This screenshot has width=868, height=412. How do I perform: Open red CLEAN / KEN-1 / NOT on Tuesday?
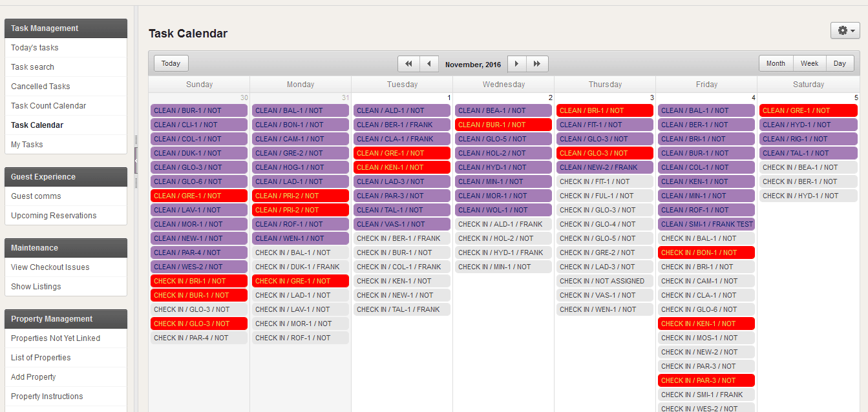(402, 167)
